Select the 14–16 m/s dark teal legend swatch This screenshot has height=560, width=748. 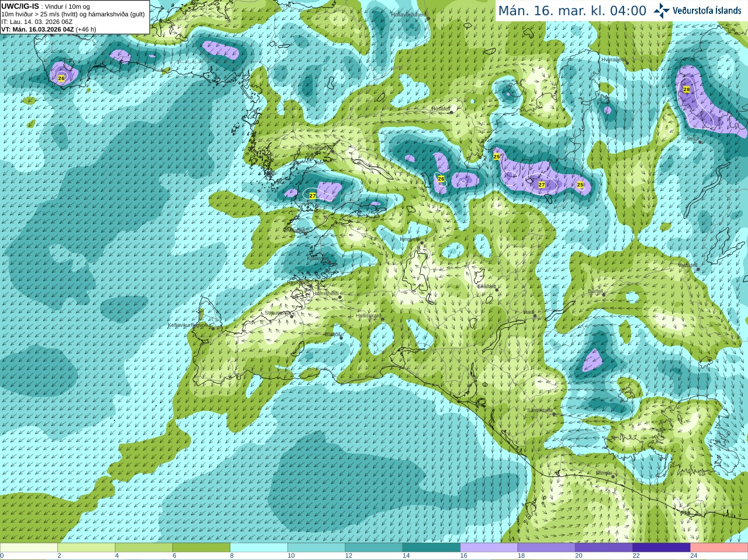[431, 548]
